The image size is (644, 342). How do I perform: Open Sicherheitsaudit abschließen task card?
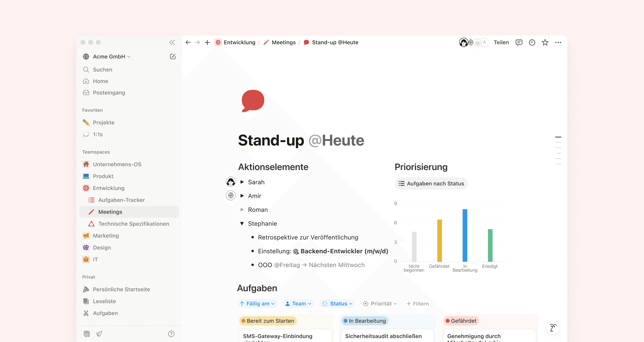(388, 336)
